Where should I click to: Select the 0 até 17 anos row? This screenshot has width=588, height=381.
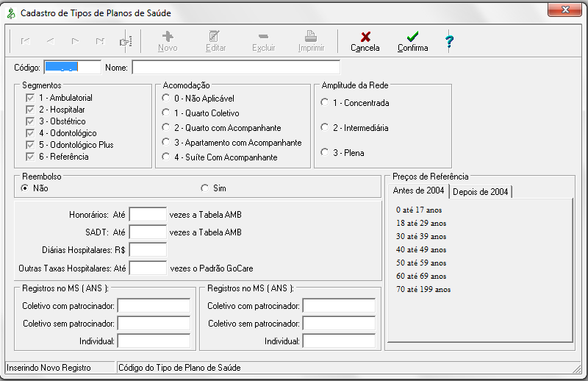(x=419, y=210)
